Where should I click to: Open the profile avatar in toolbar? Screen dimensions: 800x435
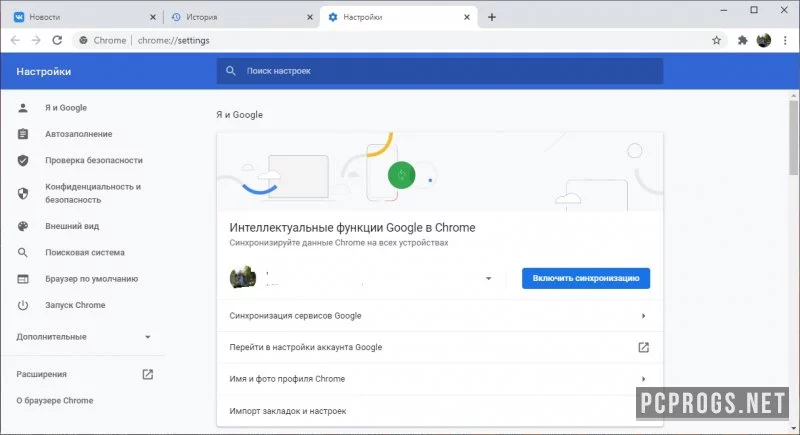pos(764,40)
